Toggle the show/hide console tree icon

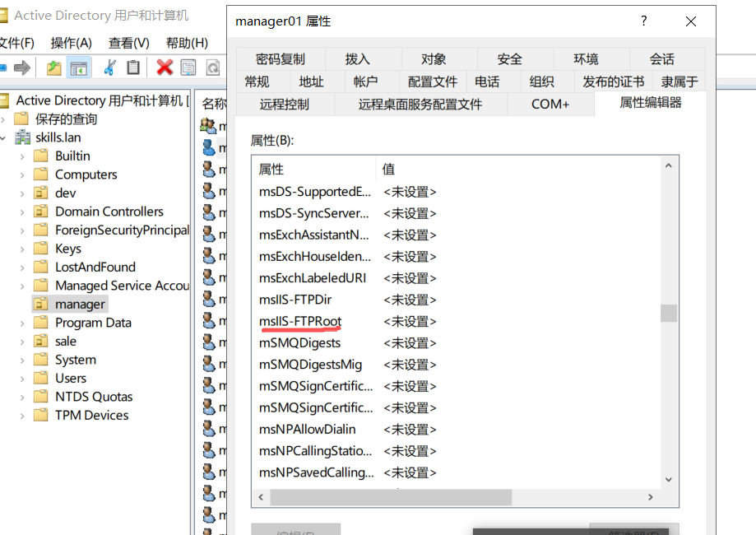[x=78, y=67]
